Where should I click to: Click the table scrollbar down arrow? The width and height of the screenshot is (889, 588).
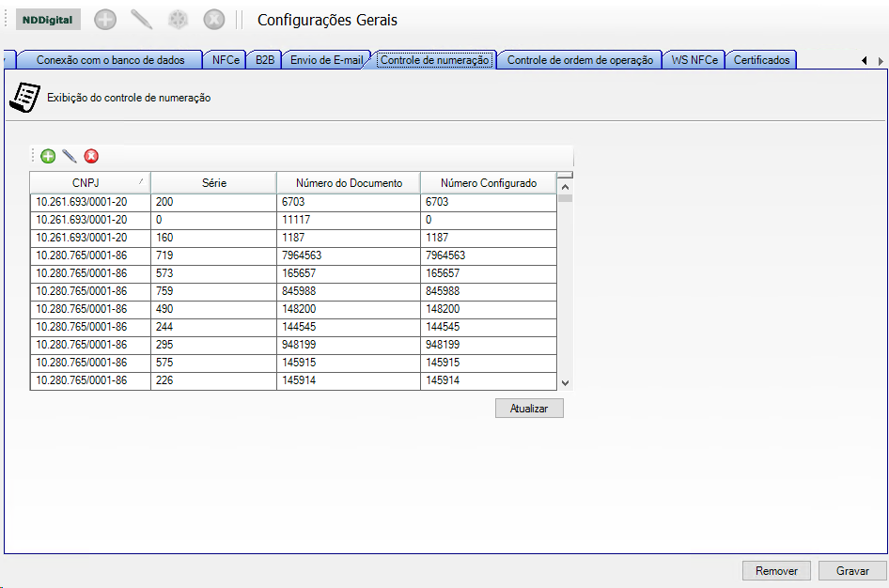(x=565, y=382)
